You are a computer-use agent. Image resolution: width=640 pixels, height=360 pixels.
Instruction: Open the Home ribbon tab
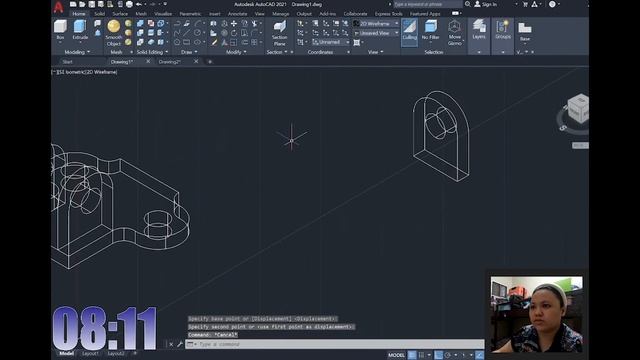click(x=79, y=14)
